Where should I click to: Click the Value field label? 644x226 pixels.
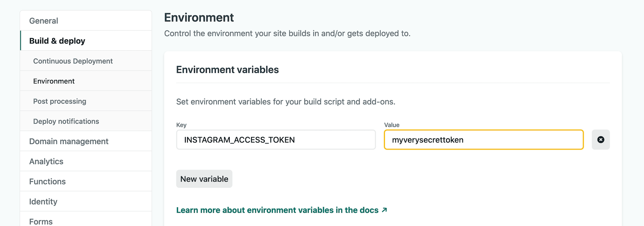[x=392, y=125]
